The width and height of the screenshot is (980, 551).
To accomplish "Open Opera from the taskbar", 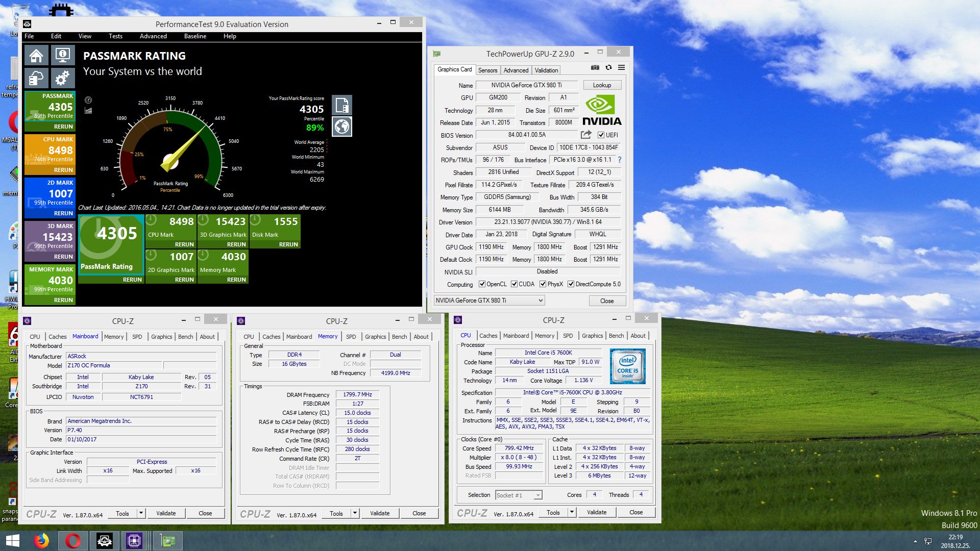I will 73,541.
